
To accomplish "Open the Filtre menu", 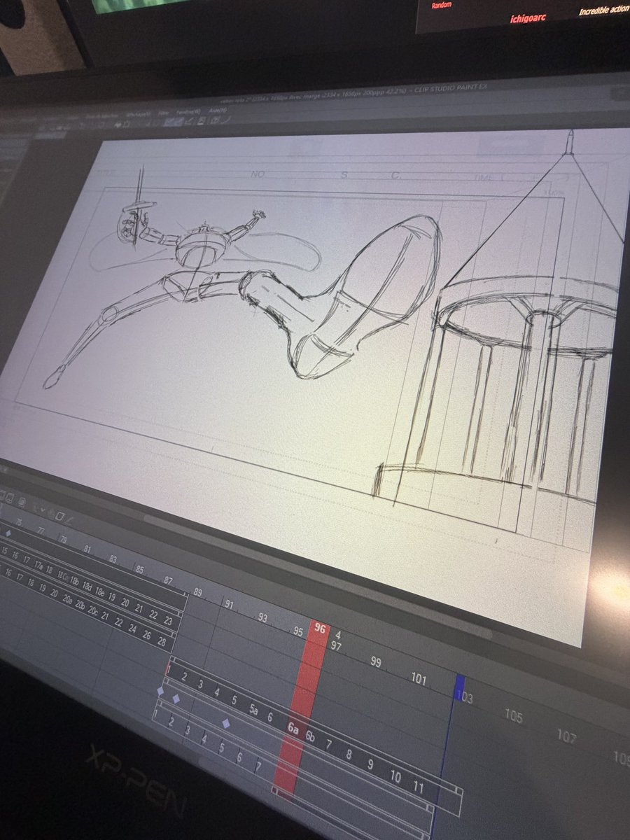I will pyautogui.click(x=162, y=111).
